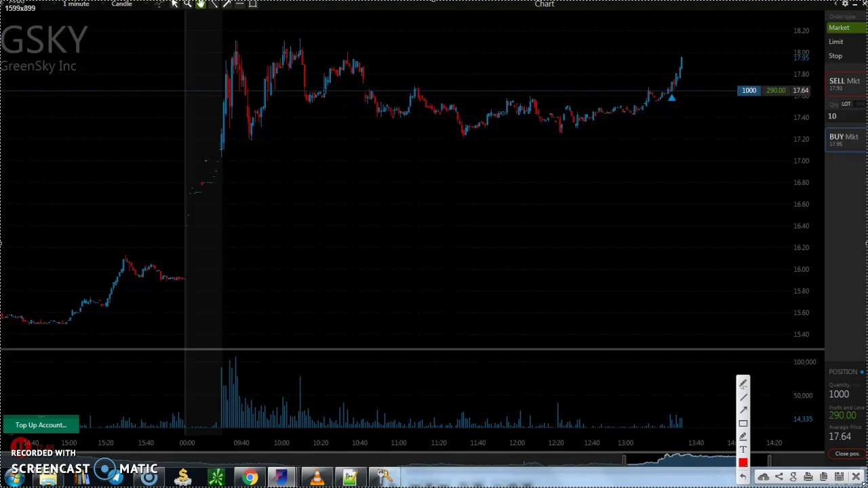Image resolution: width=868 pixels, height=488 pixels.
Task: Click the SELL Mkt button
Action: pyautogui.click(x=846, y=83)
